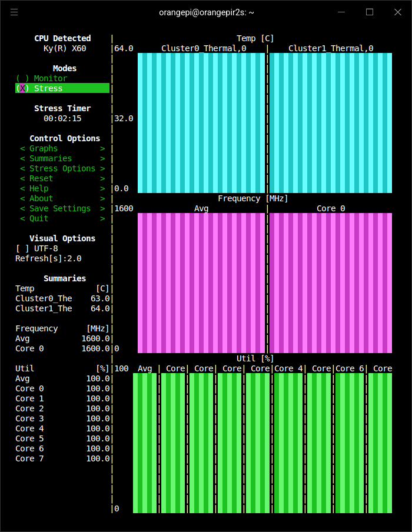The image size is (412, 532).
Task: Click the Avg magenta frequency graph
Action: pos(201,283)
